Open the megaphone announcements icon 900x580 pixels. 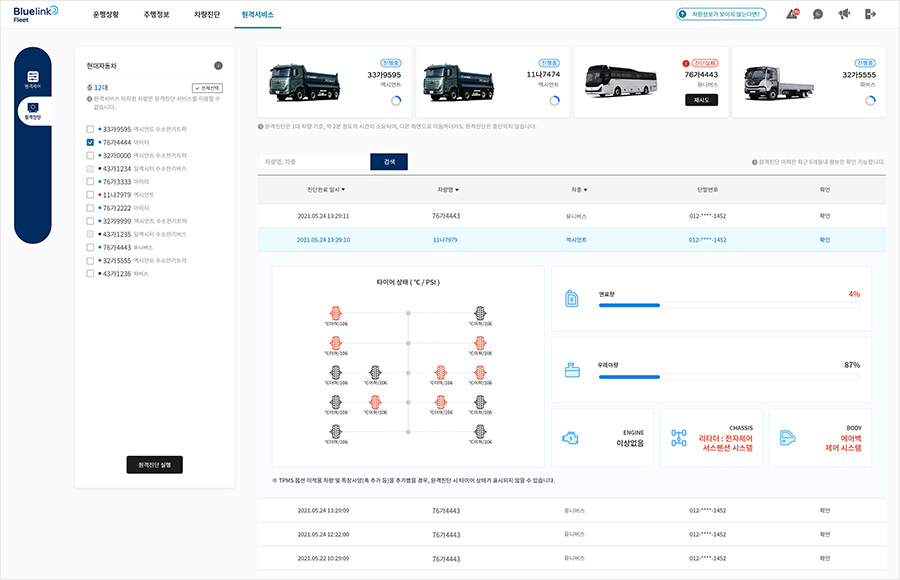tap(844, 14)
